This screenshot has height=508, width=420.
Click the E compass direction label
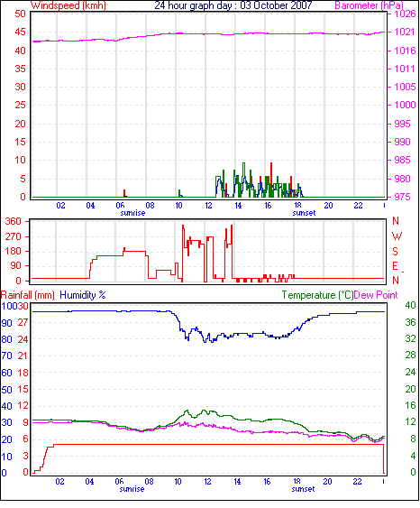pos(395,266)
